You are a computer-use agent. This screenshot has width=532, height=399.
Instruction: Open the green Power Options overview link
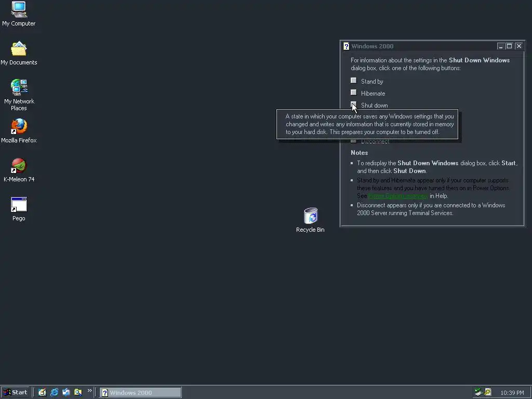pos(397,196)
